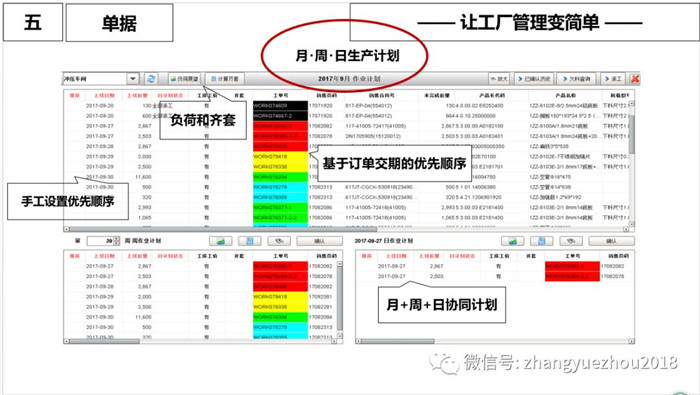Viewport: 700px width, 395px height.
Task: Confirm the weekly plan with 确认
Action: (x=320, y=241)
